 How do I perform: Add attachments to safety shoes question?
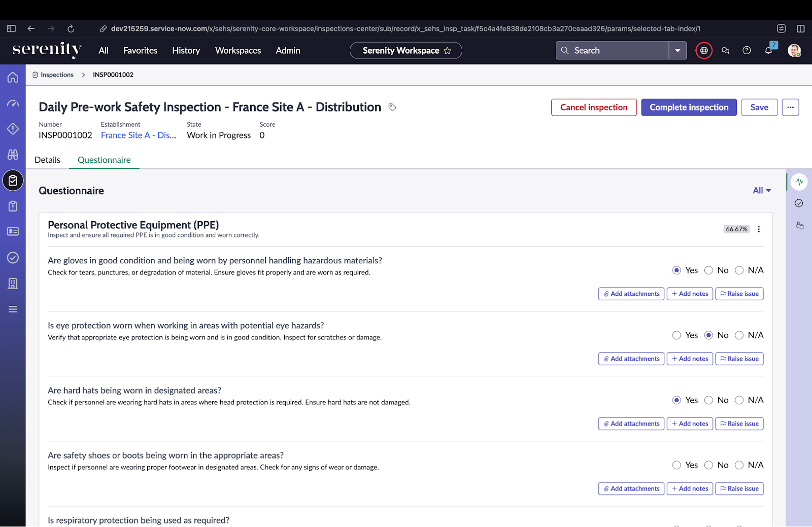pos(631,489)
